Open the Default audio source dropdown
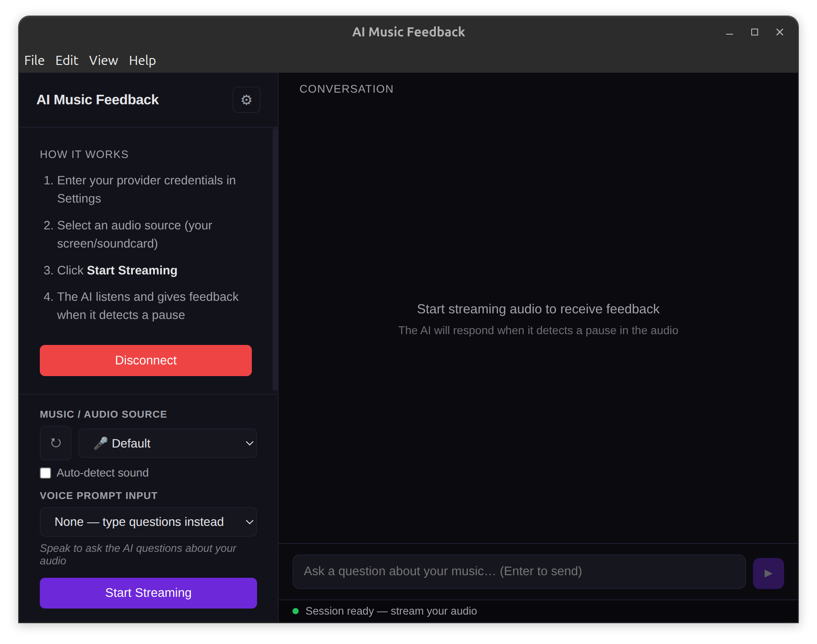817x644 pixels. (168, 443)
